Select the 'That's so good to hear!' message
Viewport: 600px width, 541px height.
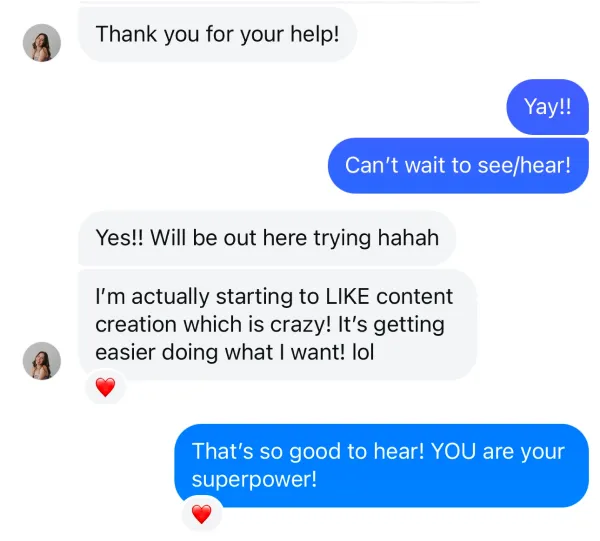[x=382, y=465]
